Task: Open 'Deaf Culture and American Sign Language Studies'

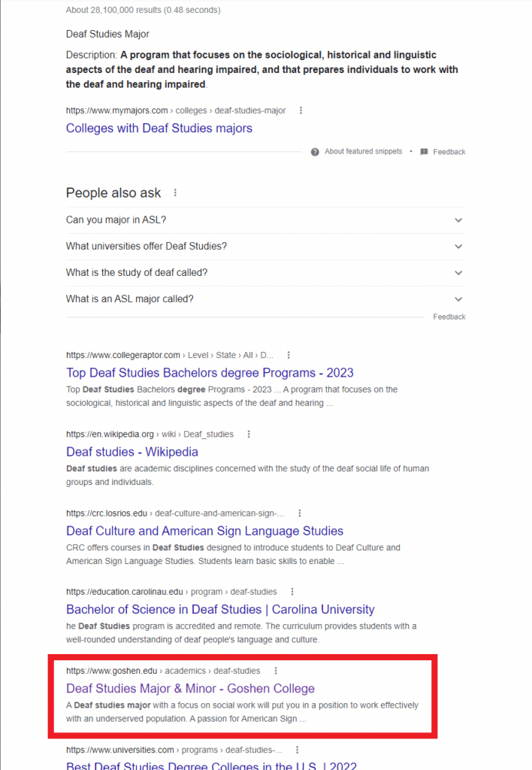Action: (x=204, y=531)
